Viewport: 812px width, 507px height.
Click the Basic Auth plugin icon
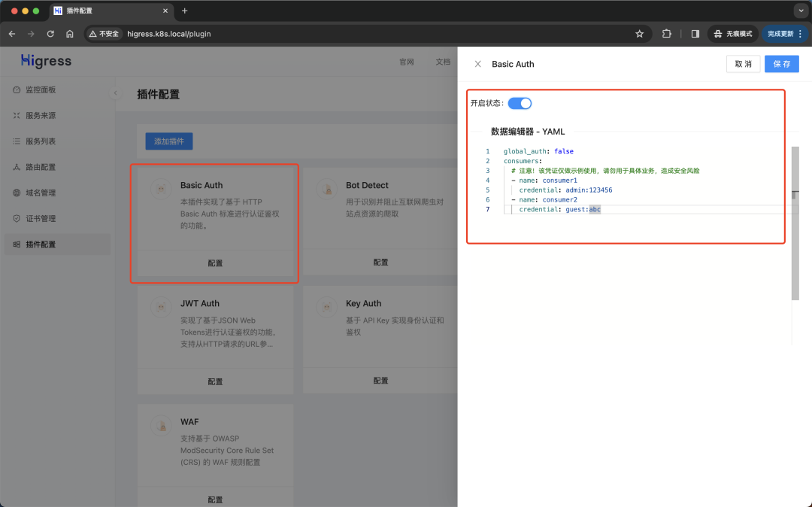click(161, 189)
